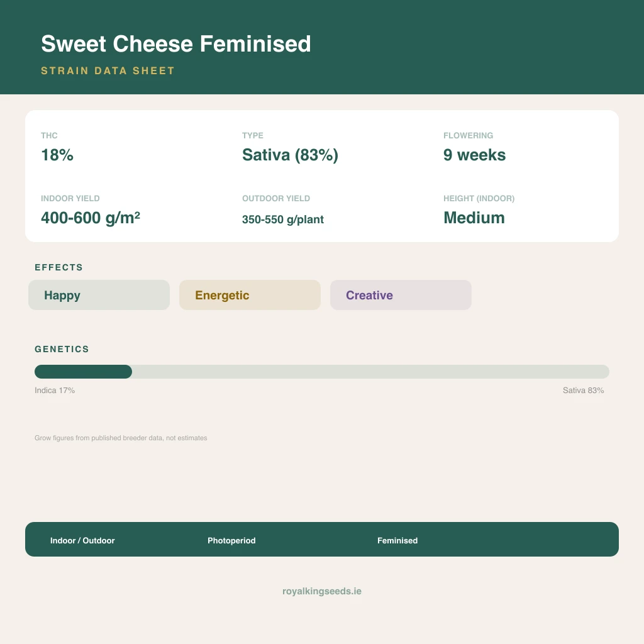644x644 pixels.
Task: Click the 350-550 g/plant outdoor yield
Action: [x=283, y=219]
